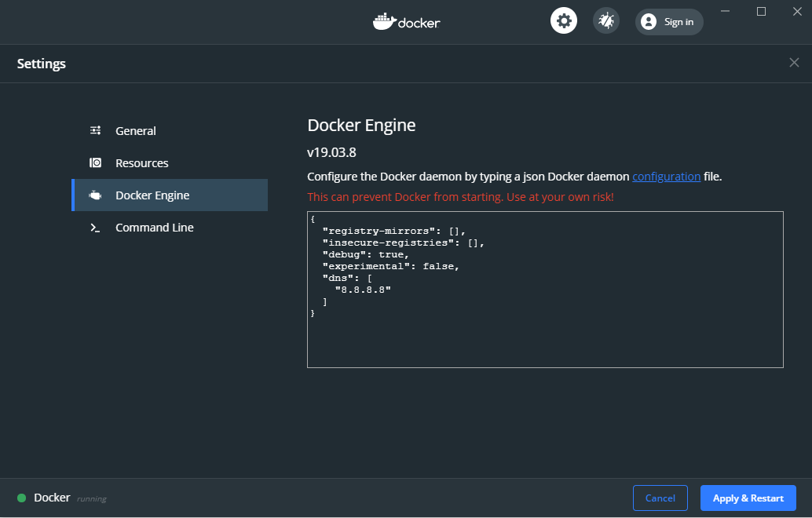Close the Settings panel with the X
The height and width of the screenshot is (518, 812).
(x=794, y=63)
